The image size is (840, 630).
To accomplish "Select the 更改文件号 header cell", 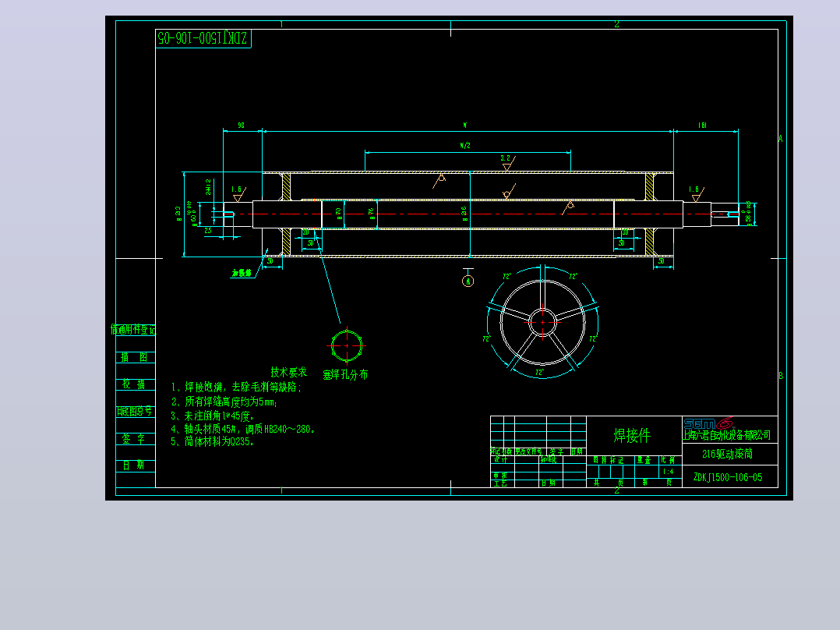I will [529, 451].
